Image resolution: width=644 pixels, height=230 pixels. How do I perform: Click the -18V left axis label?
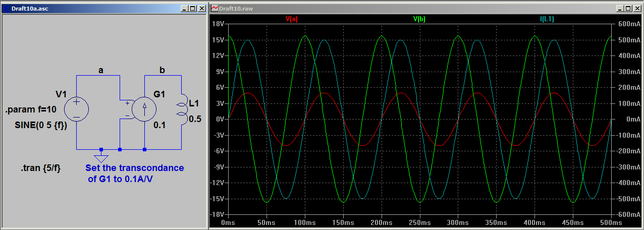coord(218,214)
